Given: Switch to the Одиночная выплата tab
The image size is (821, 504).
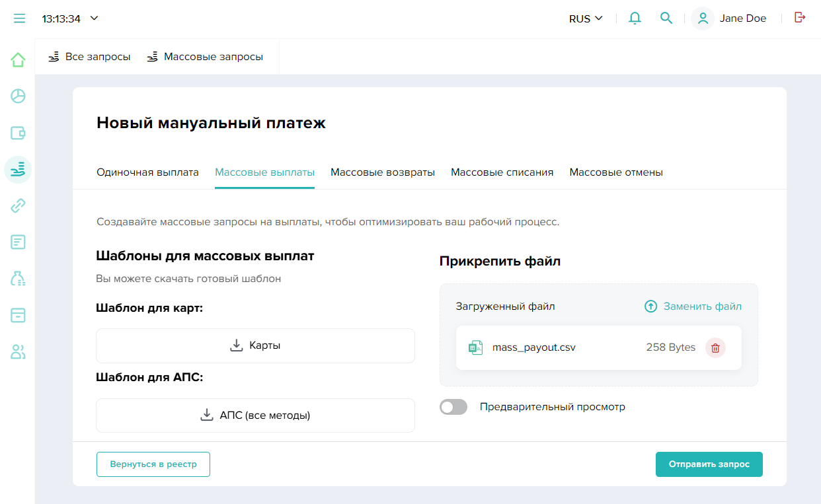Looking at the screenshot, I should [147, 172].
